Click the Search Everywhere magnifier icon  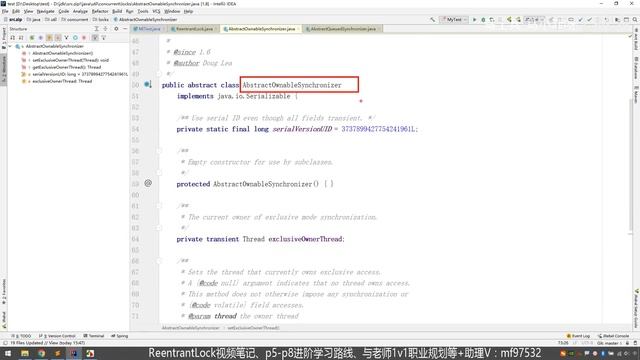[x=635, y=20]
